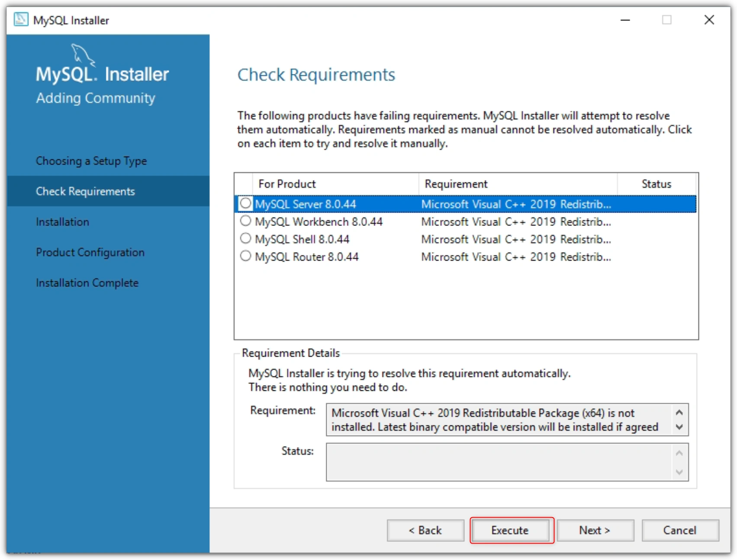Go to Installation step in sidebar
The image size is (737, 560).
[x=62, y=222]
